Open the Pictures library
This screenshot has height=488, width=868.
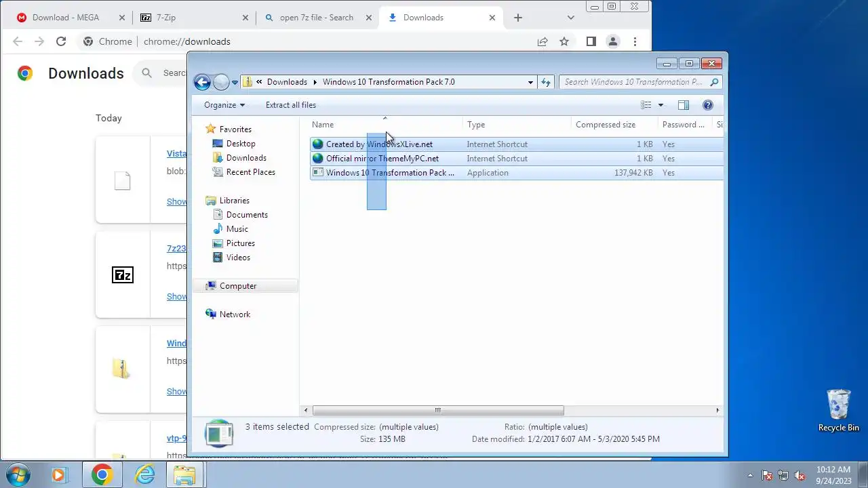[x=240, y=243]
